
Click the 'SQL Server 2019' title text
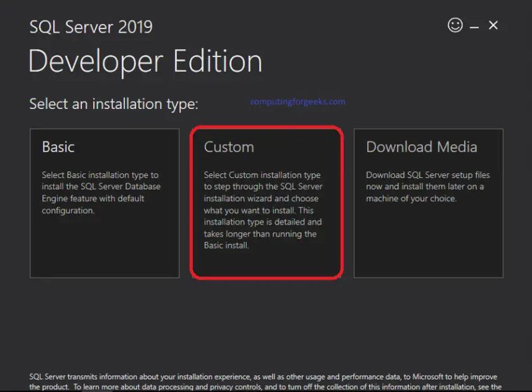click(x=91, y=27)
